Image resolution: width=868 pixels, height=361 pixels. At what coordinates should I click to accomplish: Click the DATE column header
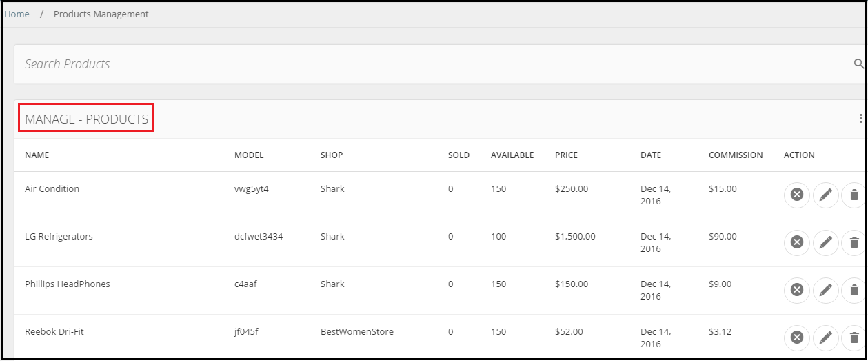651,155
